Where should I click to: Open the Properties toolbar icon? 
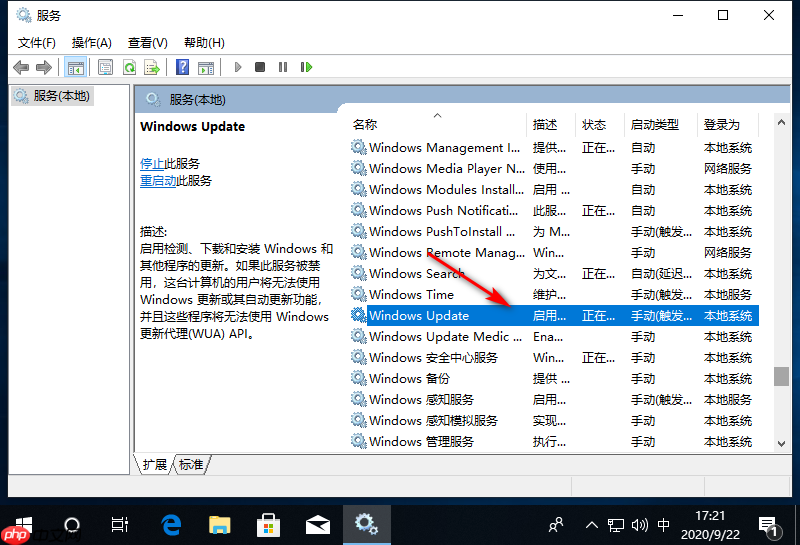point(106,67)
